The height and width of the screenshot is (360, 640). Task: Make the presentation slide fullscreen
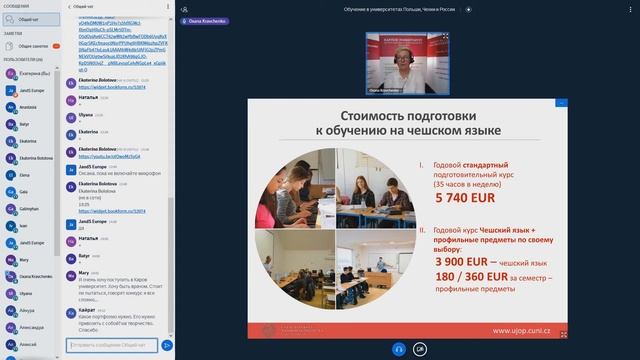563,334
